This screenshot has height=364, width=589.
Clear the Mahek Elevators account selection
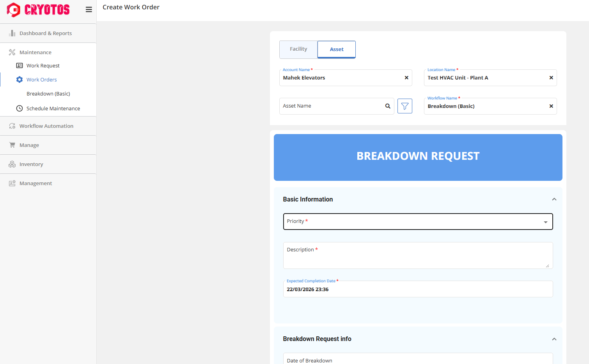point(406,78)
